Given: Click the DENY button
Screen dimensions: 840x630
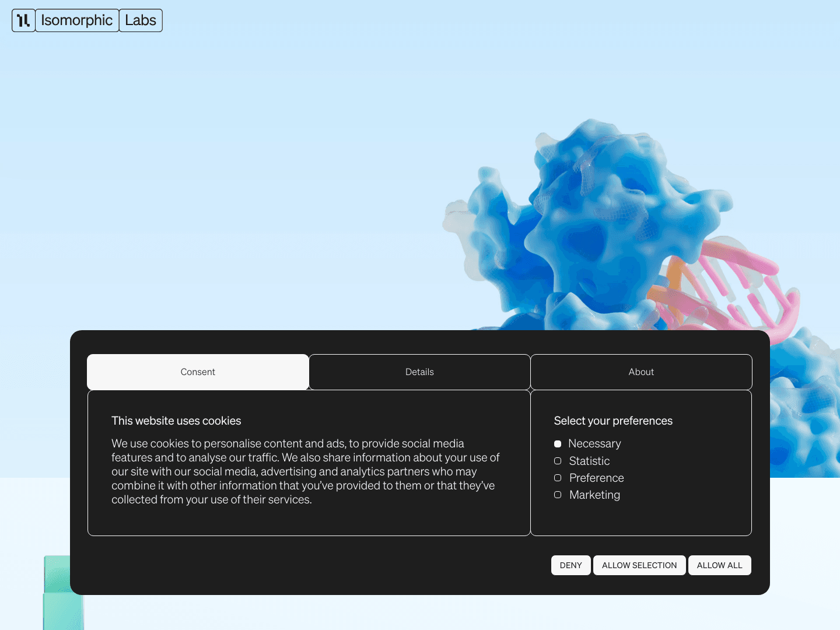Looking at the screenshot, I should (570, 565).
